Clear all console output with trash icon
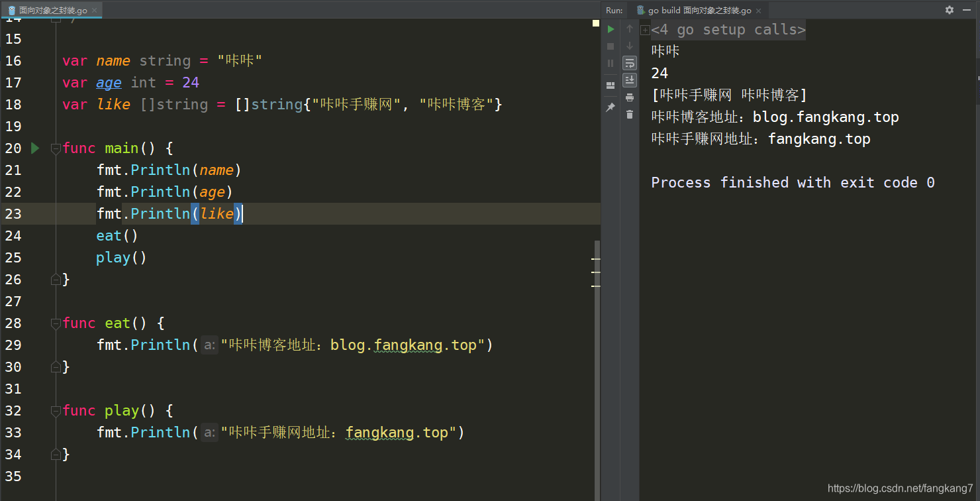Image resolution: width=980 pixels, height=501 pixels. pos(630,115)
